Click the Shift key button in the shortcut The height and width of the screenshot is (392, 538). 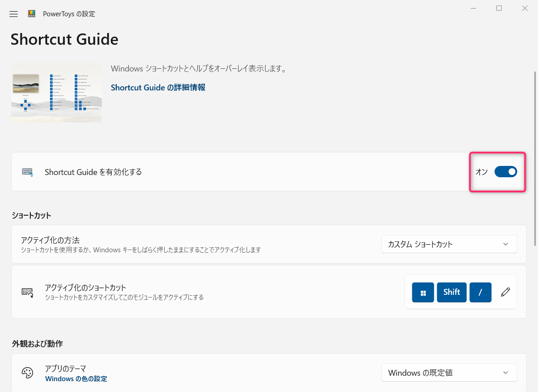452,292
